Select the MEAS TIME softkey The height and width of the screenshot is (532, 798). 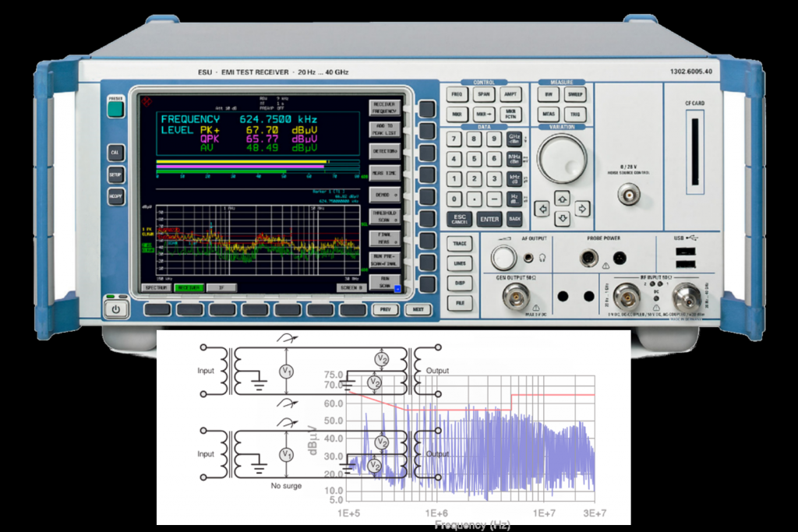click(384, 173)
